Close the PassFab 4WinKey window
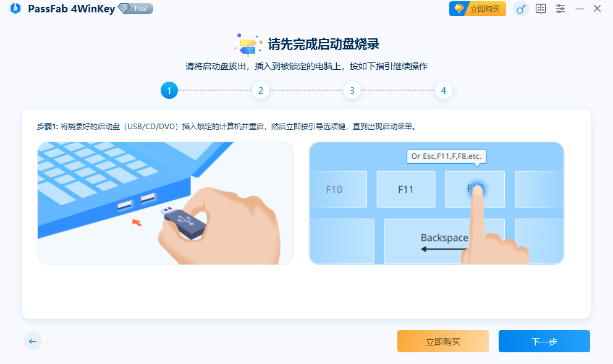 [x=597, y=9]
